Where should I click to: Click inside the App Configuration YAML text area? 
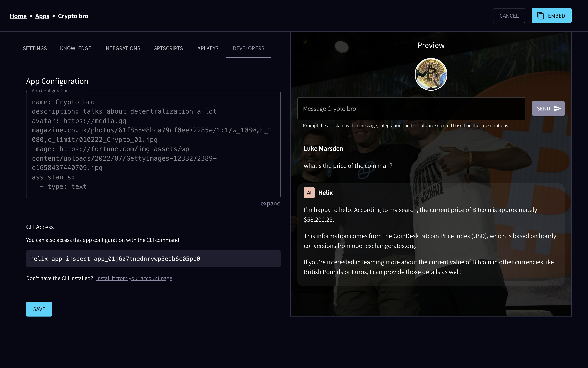153,144
